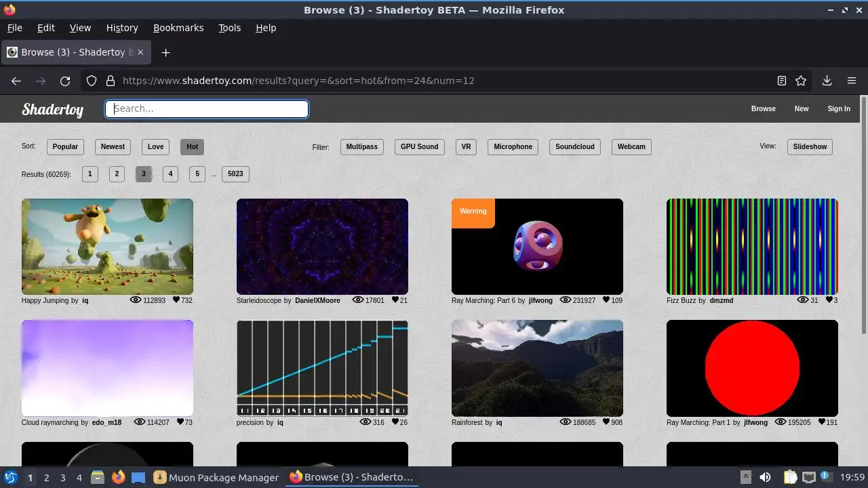Image resolution: width=868 pixels, height=488 pixels.
Task: Click the heart icon for Happy Jumping
Action: (176, 300)
